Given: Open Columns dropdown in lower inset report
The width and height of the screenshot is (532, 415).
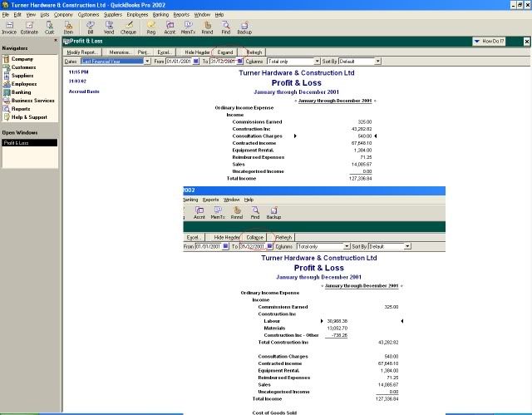Looking at the screenshot, I should (347, 246).
